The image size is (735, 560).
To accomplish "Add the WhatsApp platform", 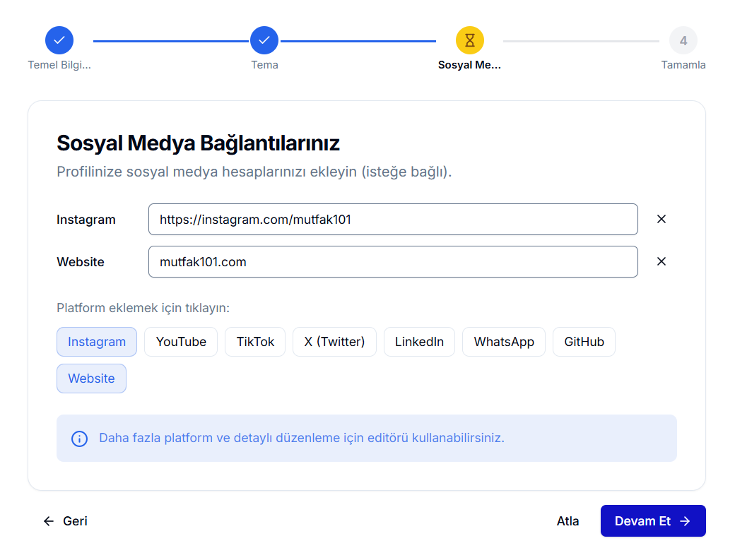I will coord(504,342).
